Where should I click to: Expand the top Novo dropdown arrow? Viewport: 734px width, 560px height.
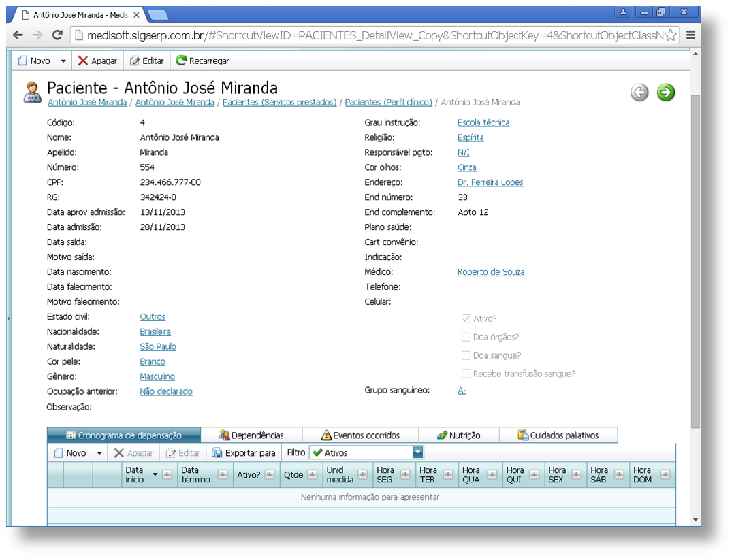coord(63,61)
